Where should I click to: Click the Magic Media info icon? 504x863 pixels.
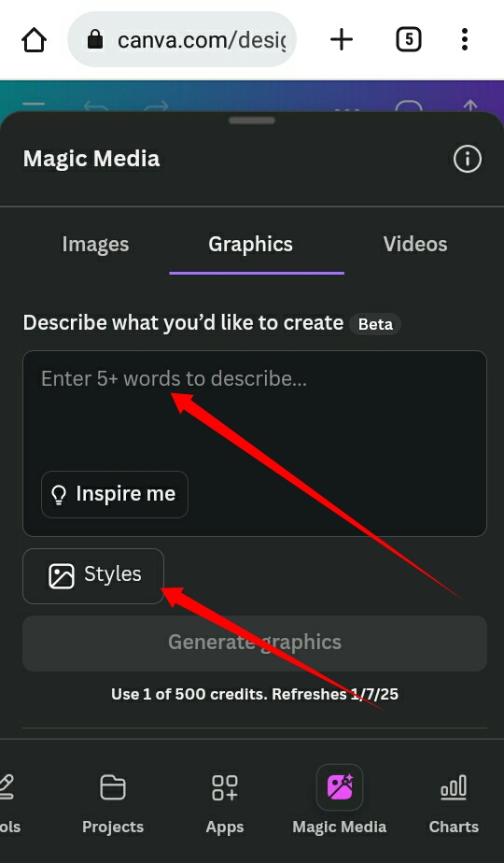point(468,159)
